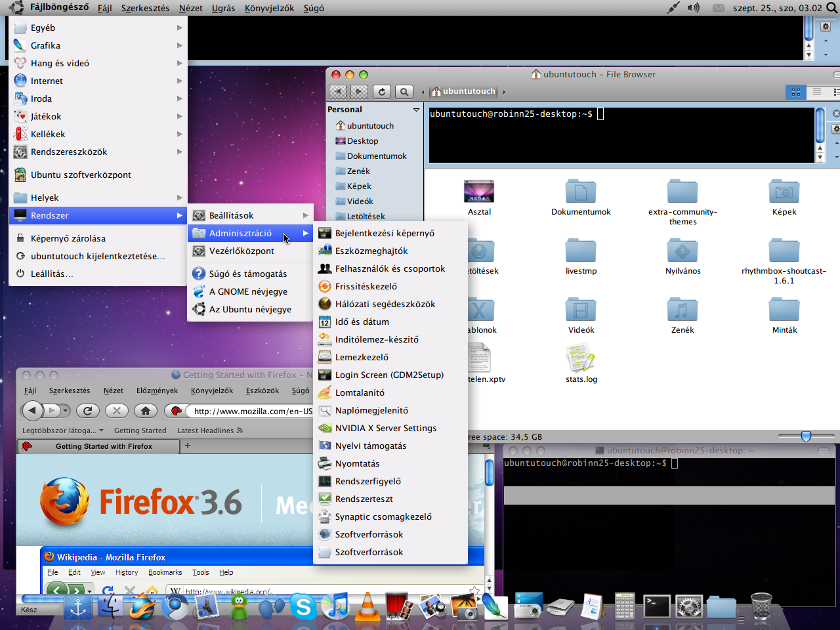Adjust the File Browser zoom slider

[x=806, y=436]
